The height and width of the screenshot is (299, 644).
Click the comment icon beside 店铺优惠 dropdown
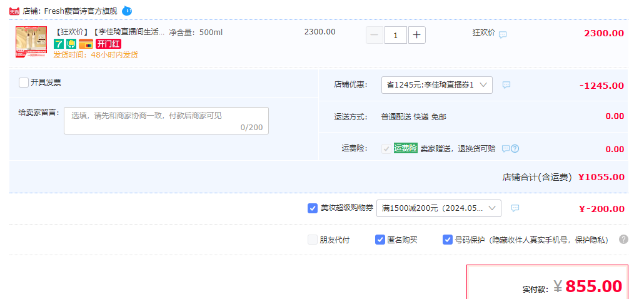pos(506,85)
